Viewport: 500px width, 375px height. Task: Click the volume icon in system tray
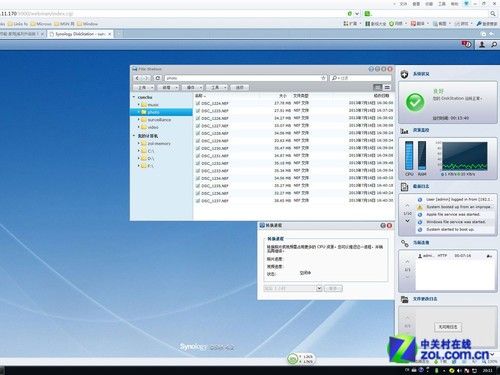tap(460, 370)
